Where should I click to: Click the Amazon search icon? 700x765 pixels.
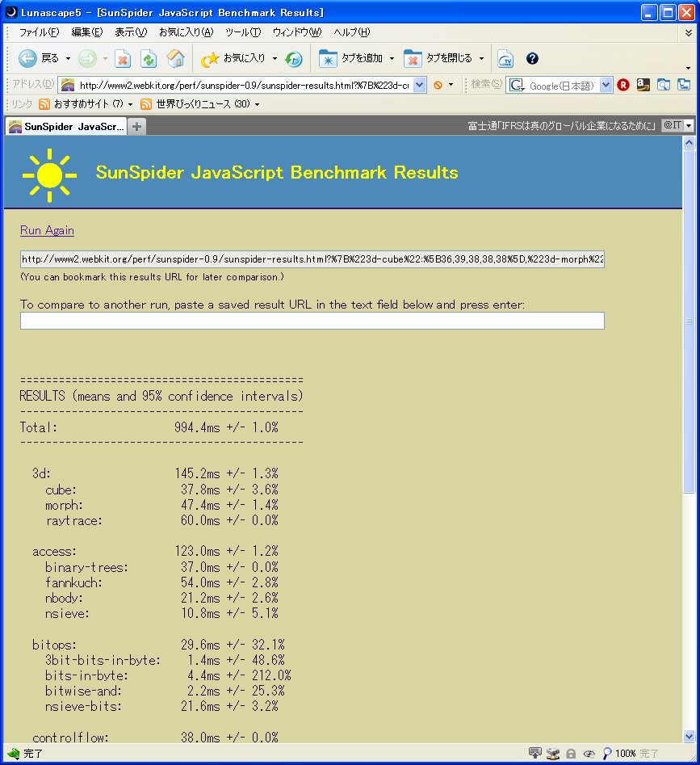(x=643, y=85)
